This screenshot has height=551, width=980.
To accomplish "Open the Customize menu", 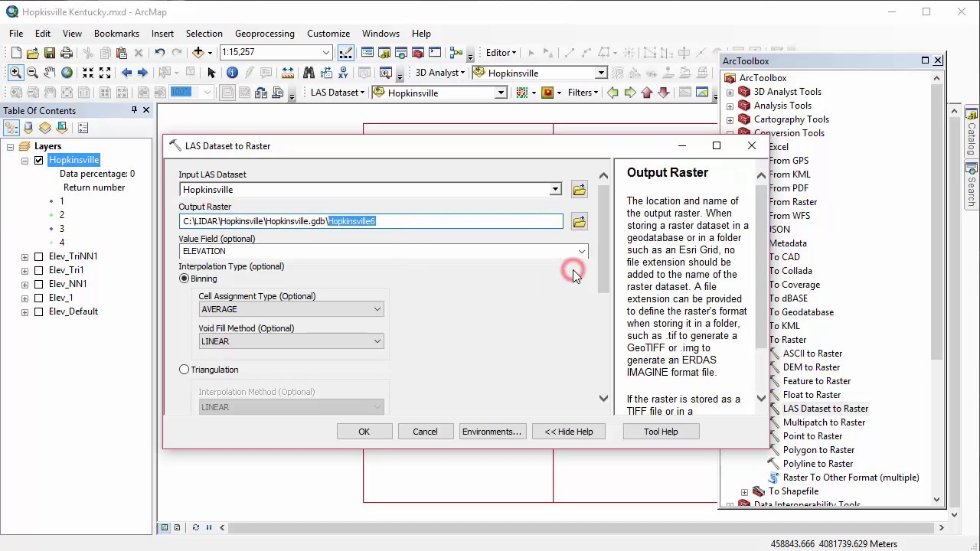I will pyautogui.click(x=328, y=34).
